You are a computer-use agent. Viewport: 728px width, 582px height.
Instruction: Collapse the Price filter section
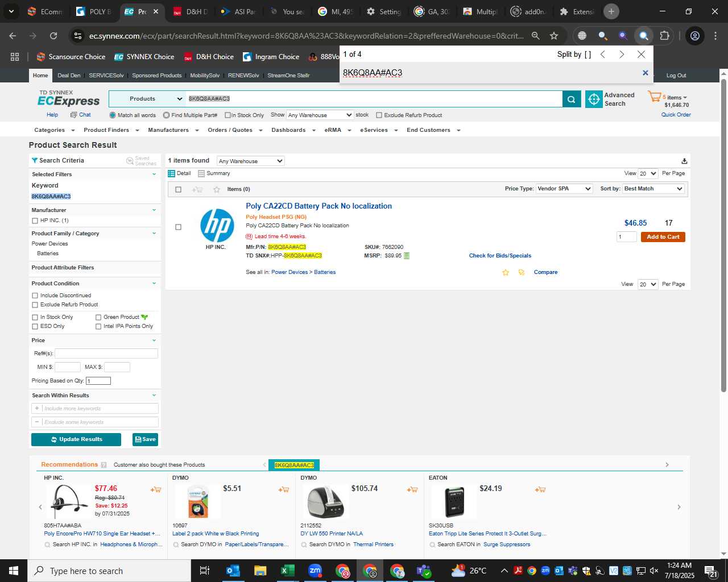click(154, 340)
